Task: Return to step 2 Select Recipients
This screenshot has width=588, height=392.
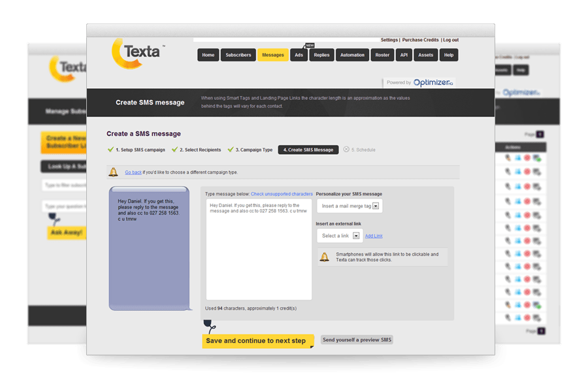Action: click(x=197, y=150)
